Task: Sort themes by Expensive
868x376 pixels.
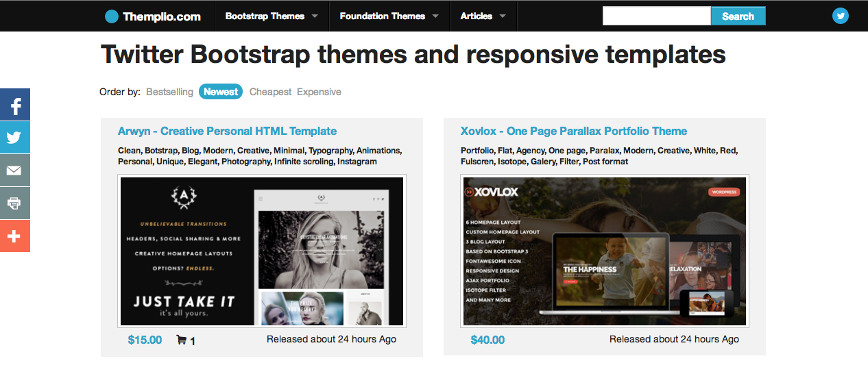Action: [319, 92]
